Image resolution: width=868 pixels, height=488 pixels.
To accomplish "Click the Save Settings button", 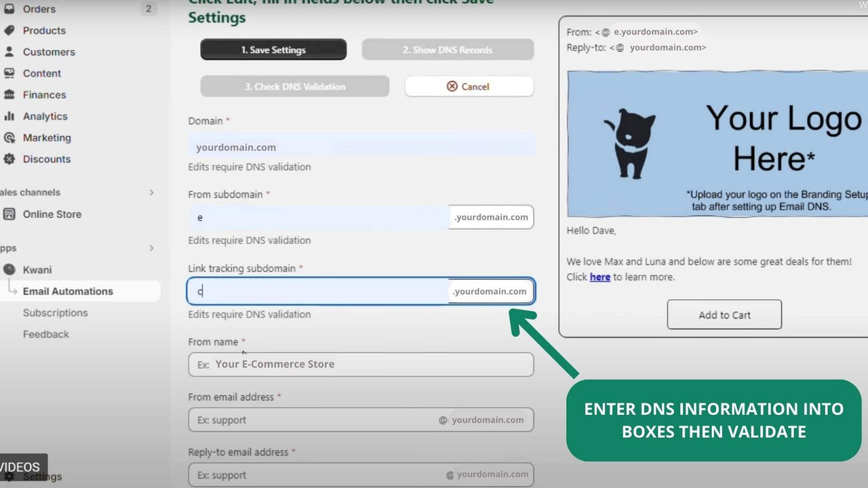I will (x=273, y=49).
